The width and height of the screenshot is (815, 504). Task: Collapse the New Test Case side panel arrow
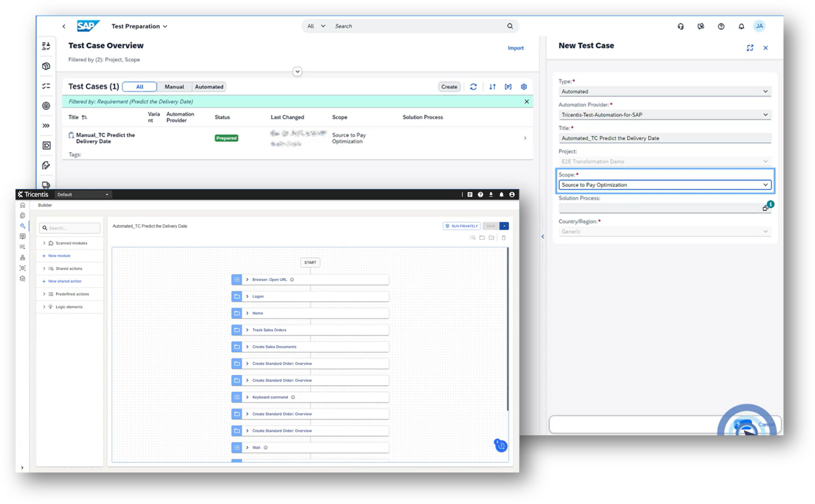coord(542,236)
